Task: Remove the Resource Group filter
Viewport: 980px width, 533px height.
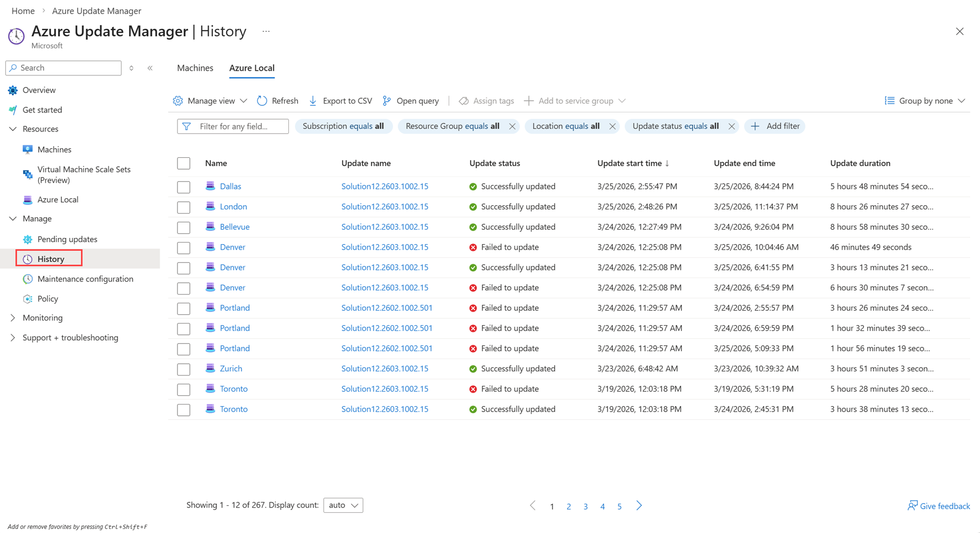Action: (x=512, y=126)
